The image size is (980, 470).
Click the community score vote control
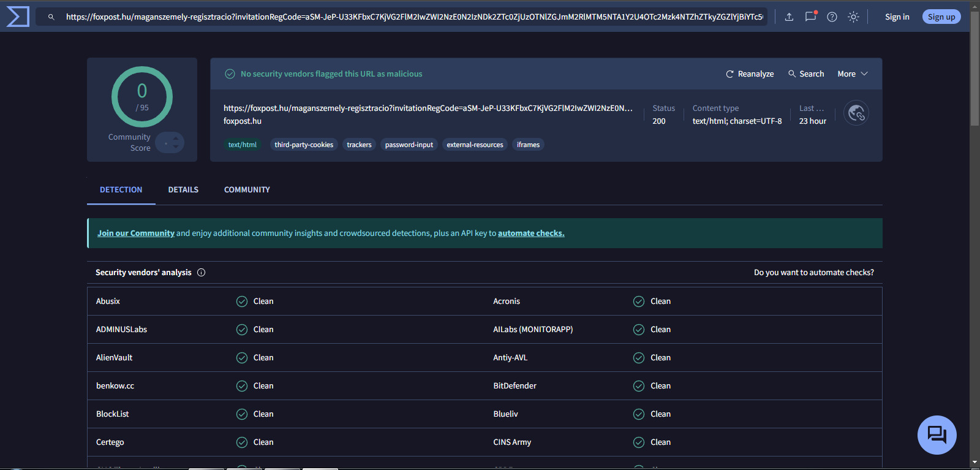point(170,143)
